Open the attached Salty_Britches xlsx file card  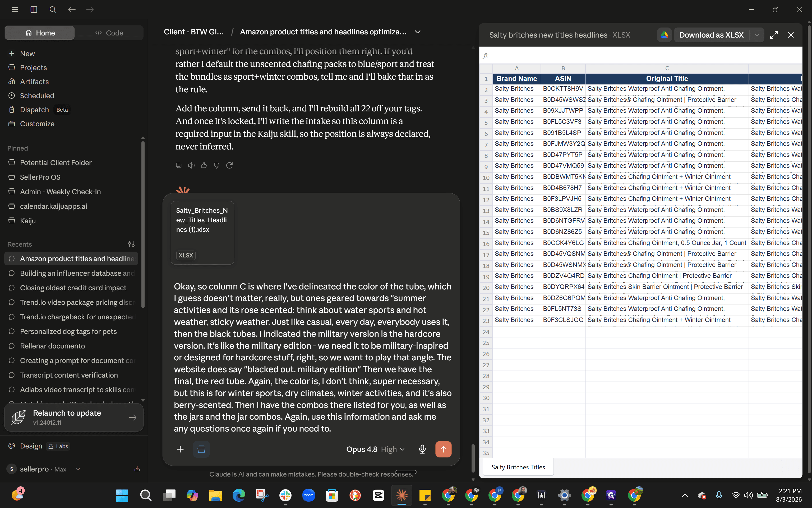[x=202, y=233]
